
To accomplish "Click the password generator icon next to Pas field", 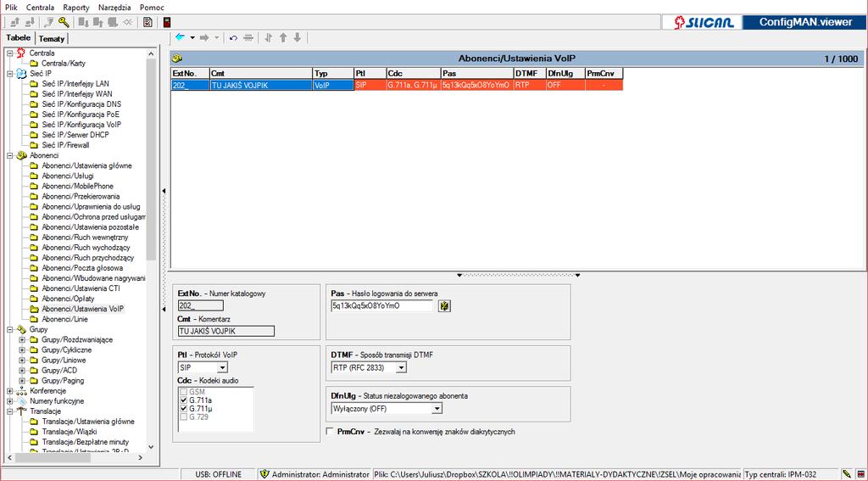I will tap(444, 306).
